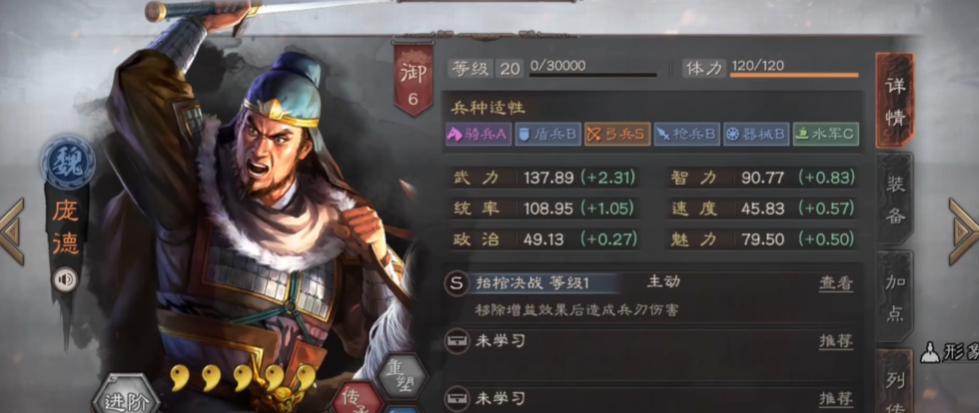Open the red 传承 inheritance hexagon
The image size is (979, 413).
click(x=357, y=399)
